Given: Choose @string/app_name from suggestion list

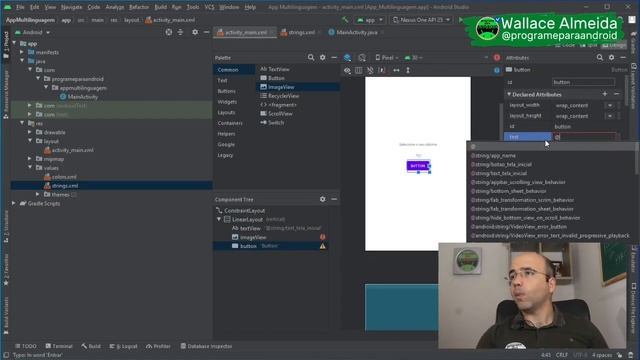Looking at the screenshot, I should point(493,156).
